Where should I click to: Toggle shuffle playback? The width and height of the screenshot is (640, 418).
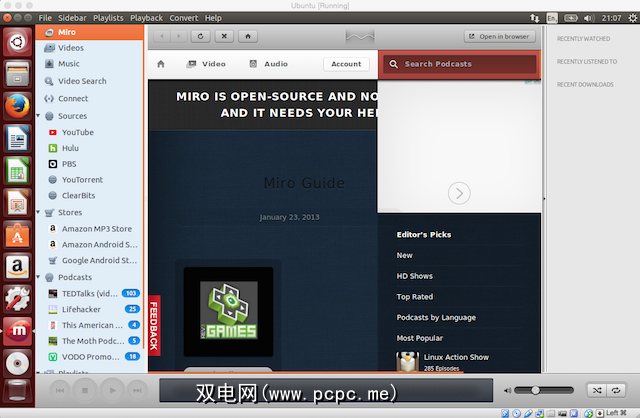pos(597,391)
